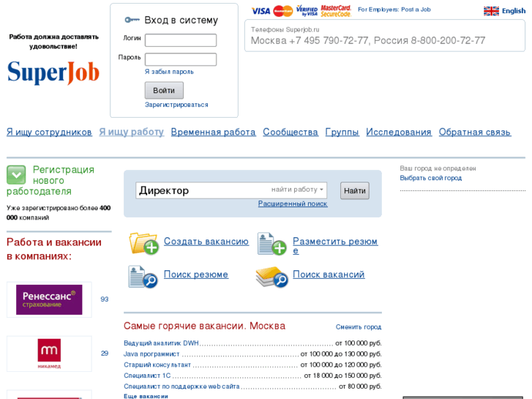Screen dimensions: 532x399
Task: Open the Обратная связь page
Action: pos(475,132)
